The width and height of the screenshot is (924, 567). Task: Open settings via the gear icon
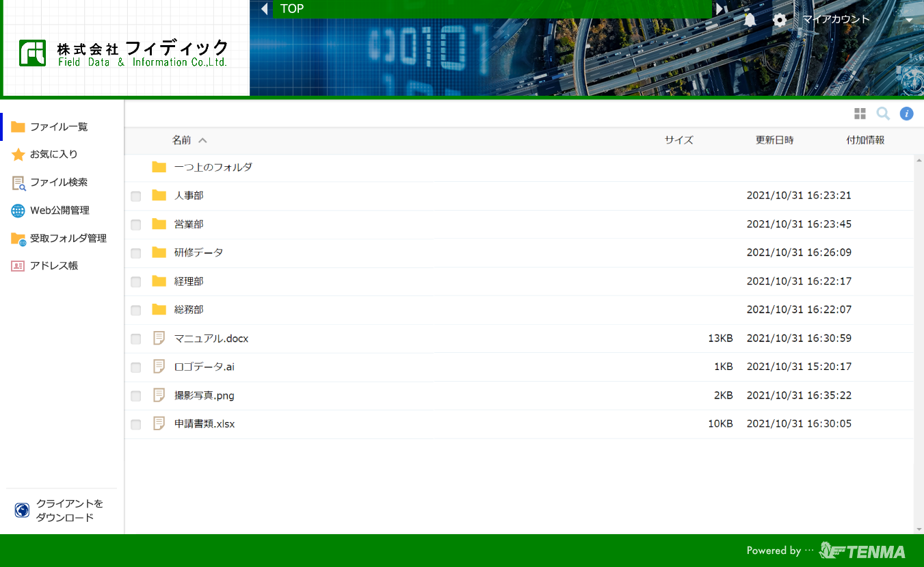pos(779,20)
